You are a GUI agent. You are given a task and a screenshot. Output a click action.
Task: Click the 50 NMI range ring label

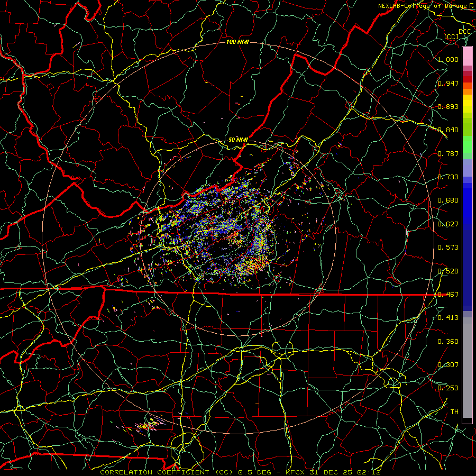coord(239,140)
